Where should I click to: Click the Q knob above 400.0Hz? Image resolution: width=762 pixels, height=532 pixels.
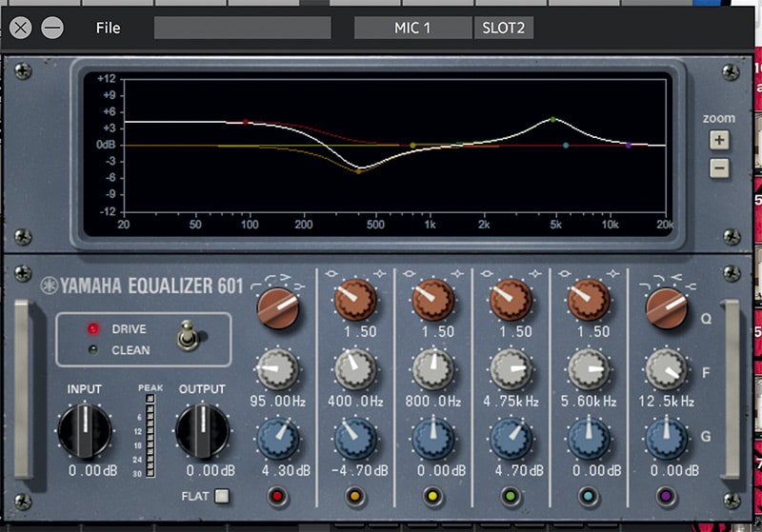355,300
